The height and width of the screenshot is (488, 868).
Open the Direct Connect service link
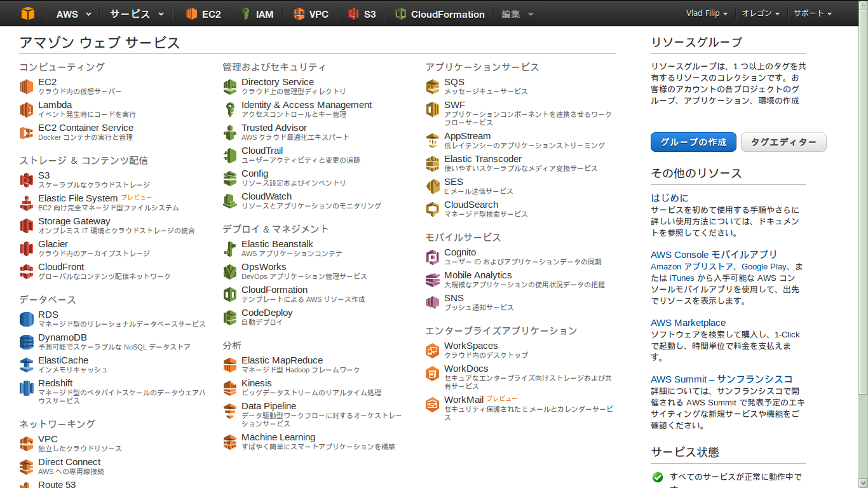(69, 462)
